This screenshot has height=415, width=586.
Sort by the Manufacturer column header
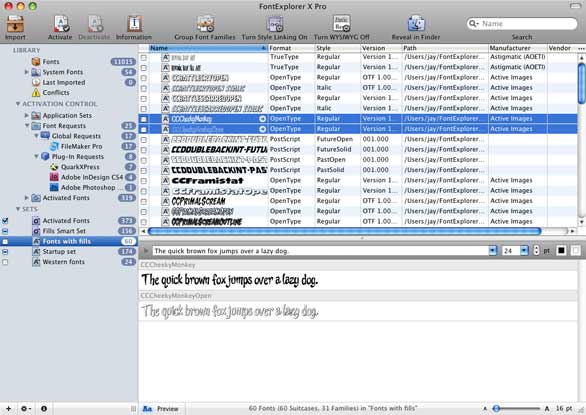click(518, 48)
